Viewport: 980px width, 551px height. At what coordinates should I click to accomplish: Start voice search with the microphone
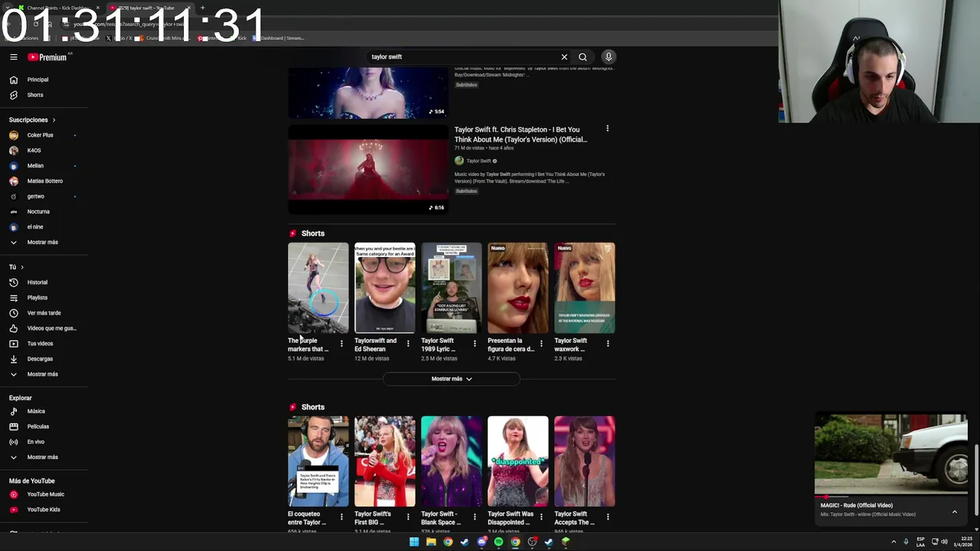click(609, 57)
